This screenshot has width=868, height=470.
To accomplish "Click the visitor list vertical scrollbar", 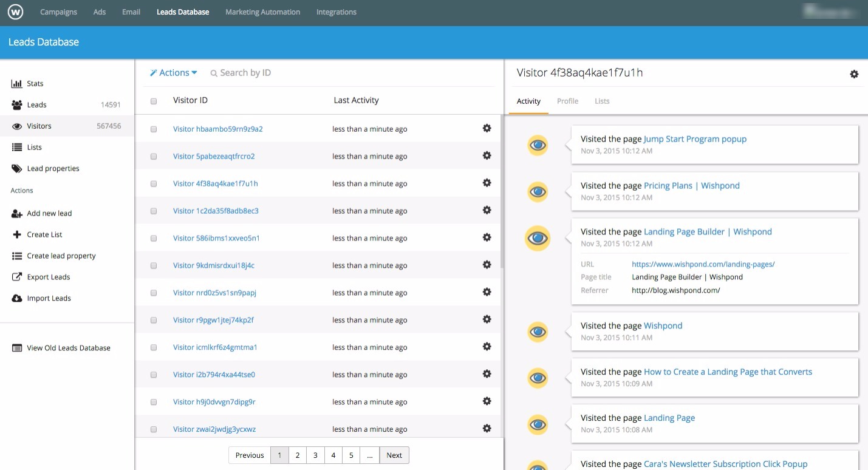I will [502, 191].
